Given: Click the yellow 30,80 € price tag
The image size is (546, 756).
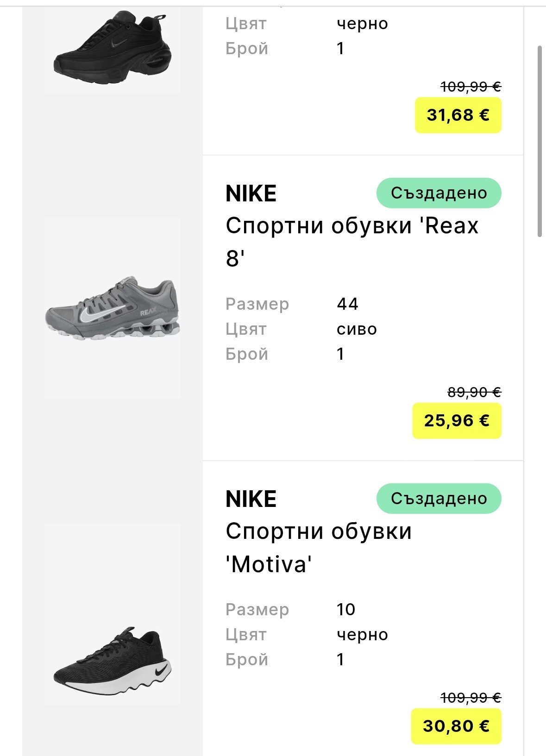Looking at the screenshot, I should point(456,726).
